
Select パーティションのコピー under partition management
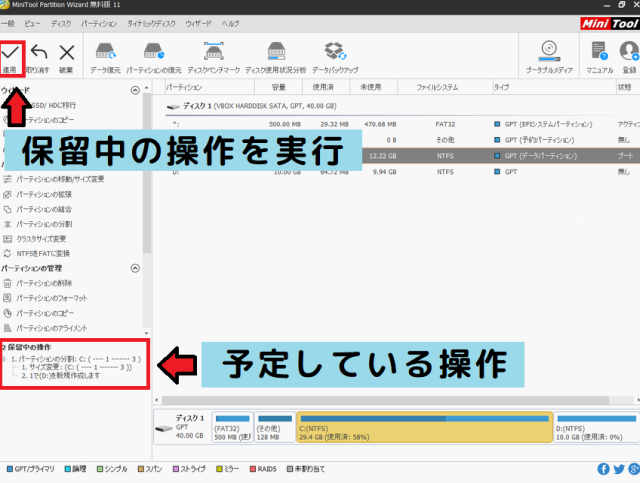[39, 313]
